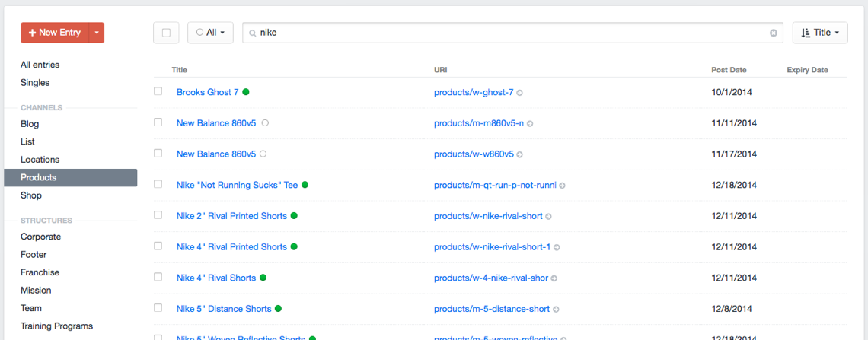The width and height of the screenshot is (868, 340).
Task: Open Nike 2" Rival Printed Shorts entry
Action: point(232,216)
